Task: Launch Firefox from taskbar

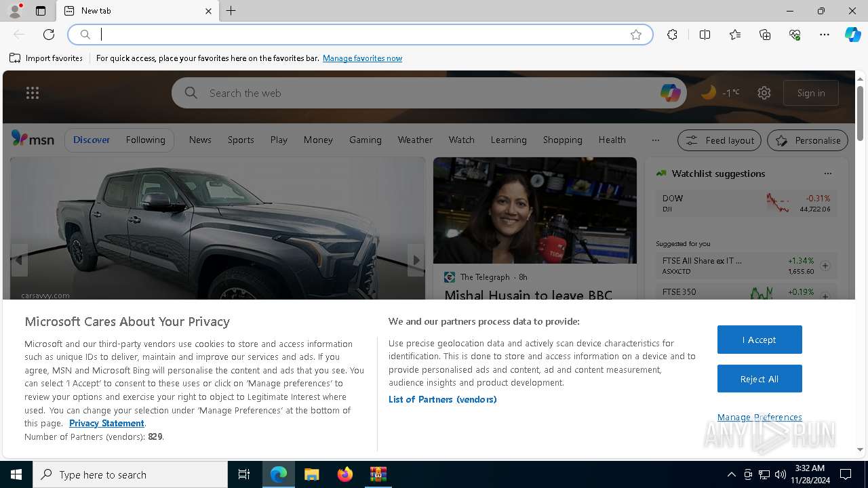Action: 344,474
